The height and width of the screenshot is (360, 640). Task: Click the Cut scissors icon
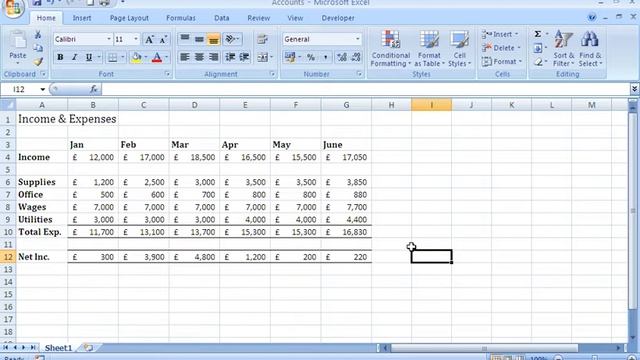click(x=38, y=35)
